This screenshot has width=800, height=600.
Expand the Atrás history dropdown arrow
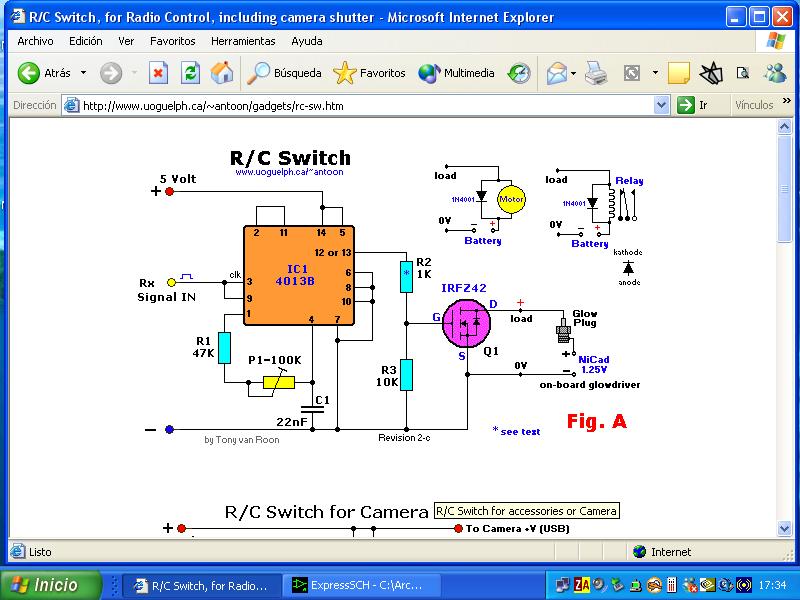click(x=83, y=73)
